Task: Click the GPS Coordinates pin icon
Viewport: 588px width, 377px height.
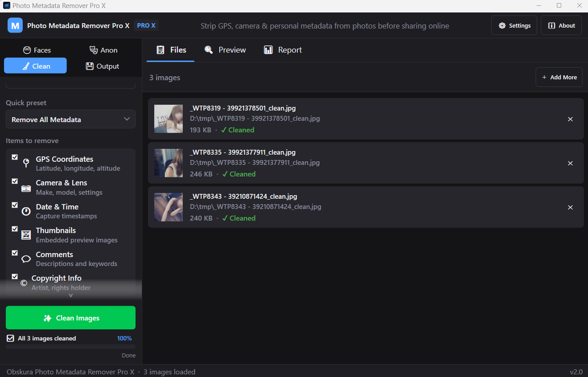Action: click(26, 163)
